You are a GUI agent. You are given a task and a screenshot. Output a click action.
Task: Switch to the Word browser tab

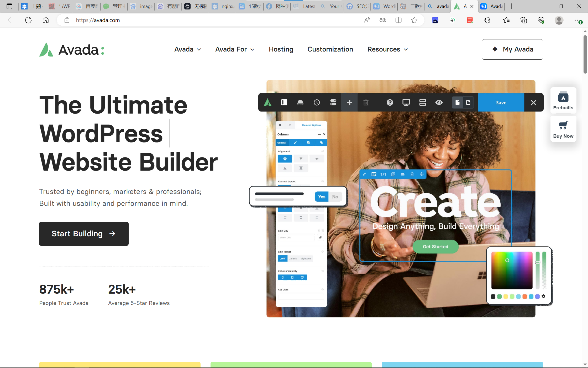click(385, 6)
